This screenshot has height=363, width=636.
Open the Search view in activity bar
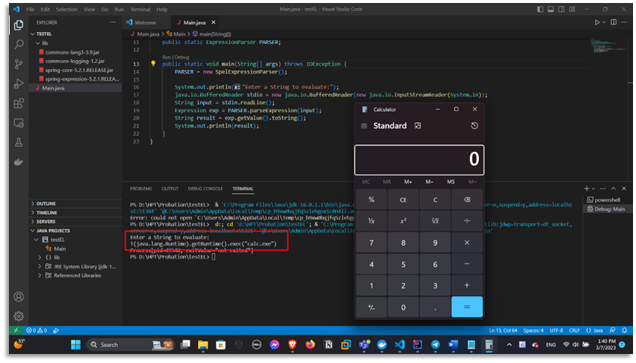coord(19,44)
